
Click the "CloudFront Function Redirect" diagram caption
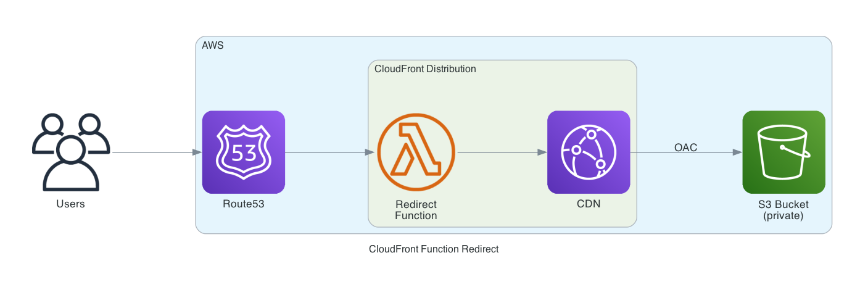tap(434, 249)
